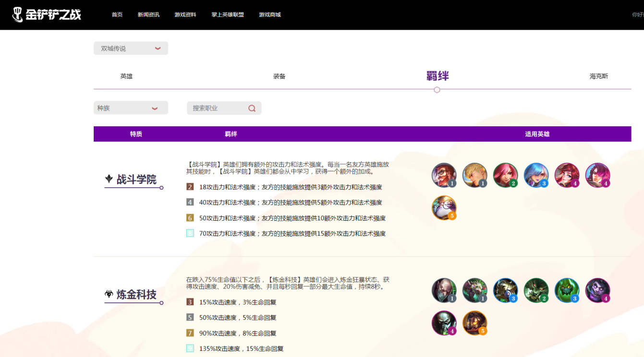This screenshot has height=357, width=644.
Task: Expand the 双城传说 set dropdown
Action: click(131, 48)
